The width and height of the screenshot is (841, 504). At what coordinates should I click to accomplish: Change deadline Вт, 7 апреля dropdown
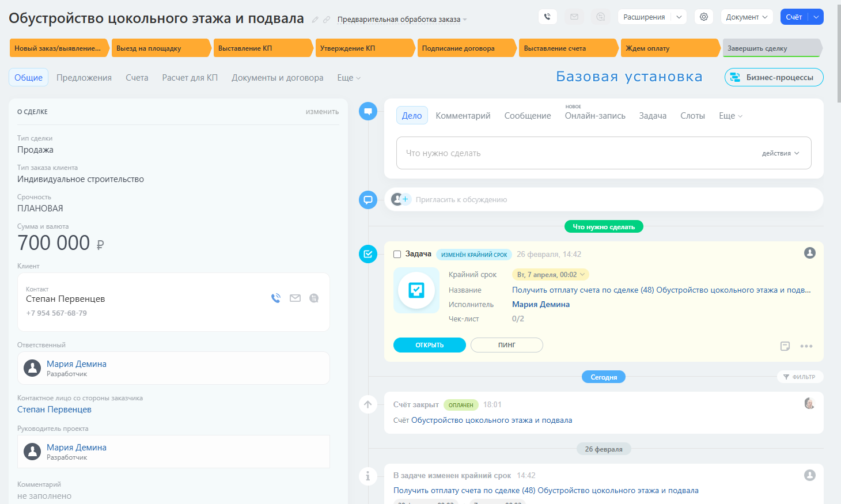point(550,275)
